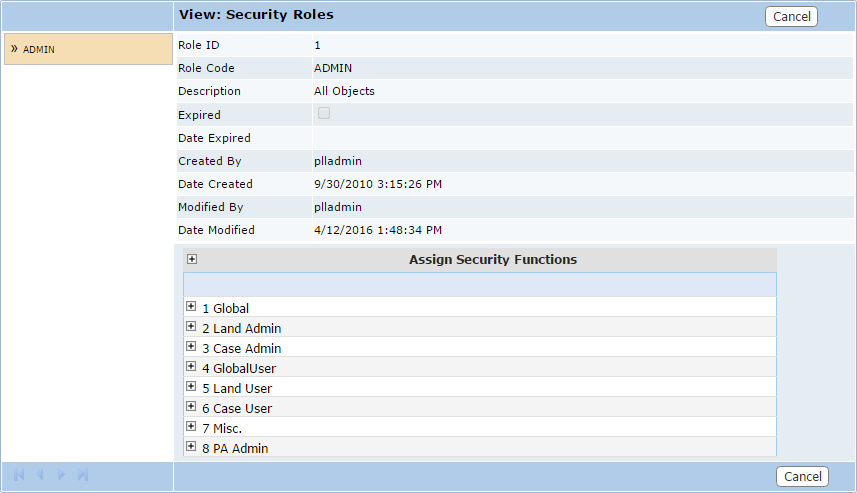Select the ADMIN role in sidebar
The height and width of the screenshot is (493, 857).
[x=88, y=49]
